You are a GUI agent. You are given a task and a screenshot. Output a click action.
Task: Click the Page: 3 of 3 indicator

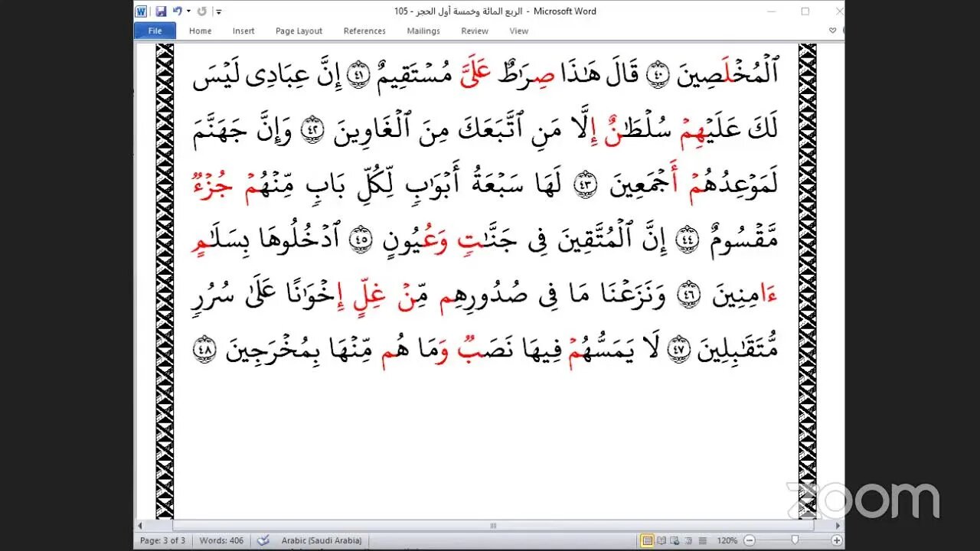pyautogui.click(x=163, y=540)
